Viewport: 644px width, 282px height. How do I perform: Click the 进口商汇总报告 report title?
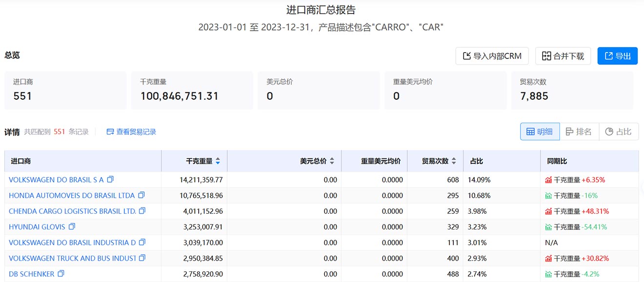321,10
